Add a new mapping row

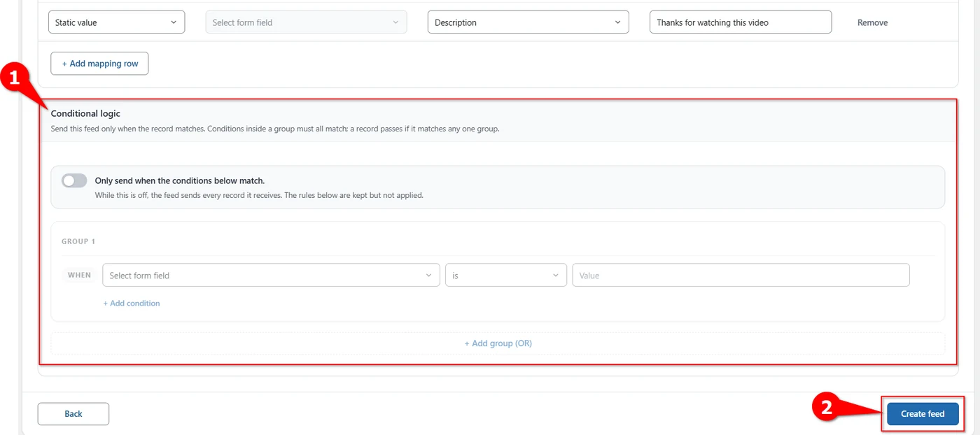click(x=99, y=64)
